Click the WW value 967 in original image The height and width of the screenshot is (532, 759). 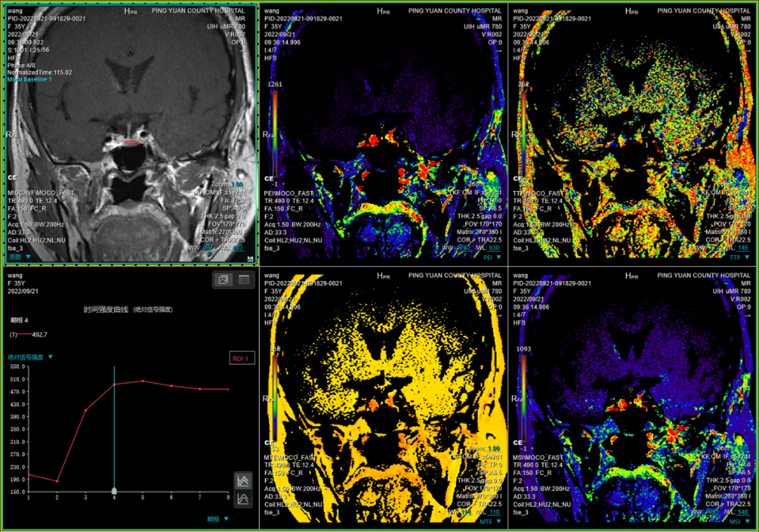click(208, 248)
